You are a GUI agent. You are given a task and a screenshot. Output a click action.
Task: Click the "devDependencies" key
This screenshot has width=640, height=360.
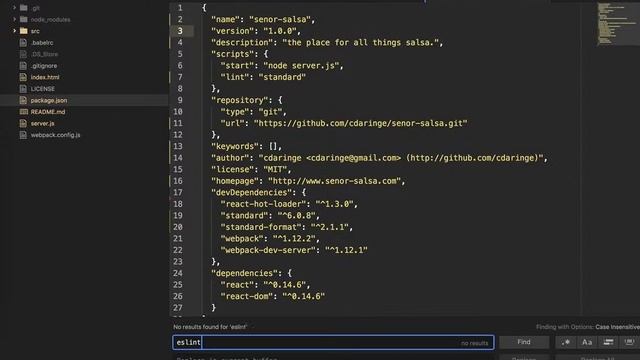pyautogui.click(x=251, y=192)
